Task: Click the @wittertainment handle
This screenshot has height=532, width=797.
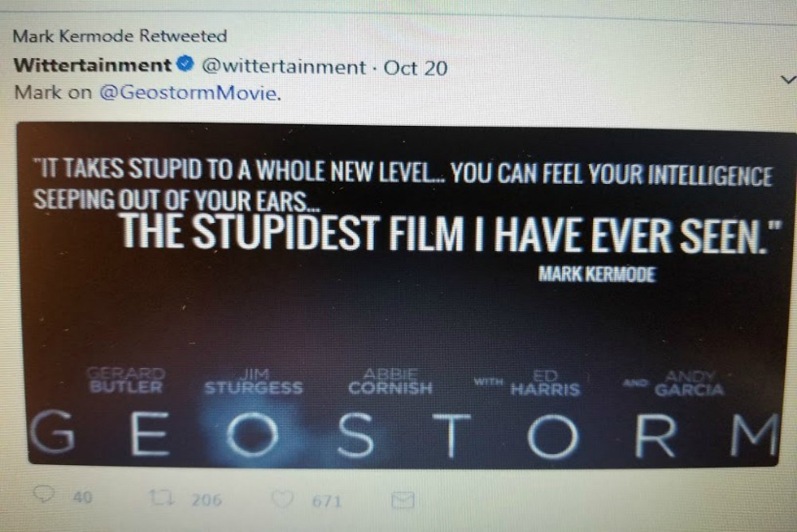Action: pyautogui.click(x=284, y=67)
